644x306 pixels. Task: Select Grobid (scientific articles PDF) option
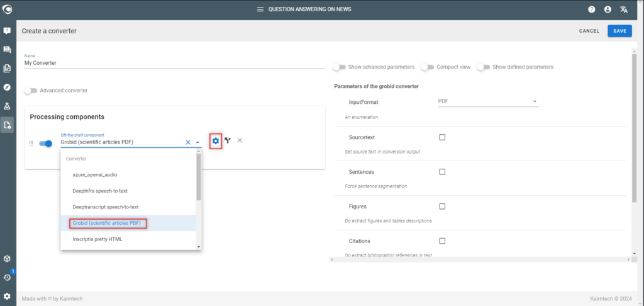click(128, 223)
